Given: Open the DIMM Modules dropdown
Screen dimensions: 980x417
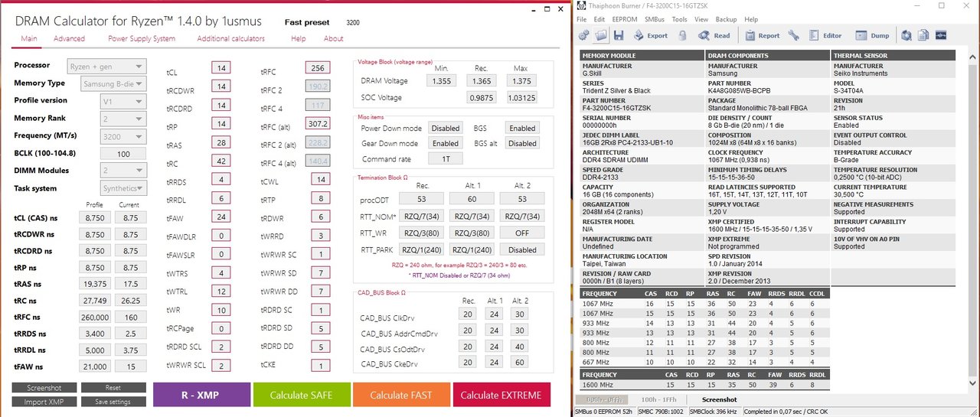Looking at the screenshot, I should coord(124,171).
